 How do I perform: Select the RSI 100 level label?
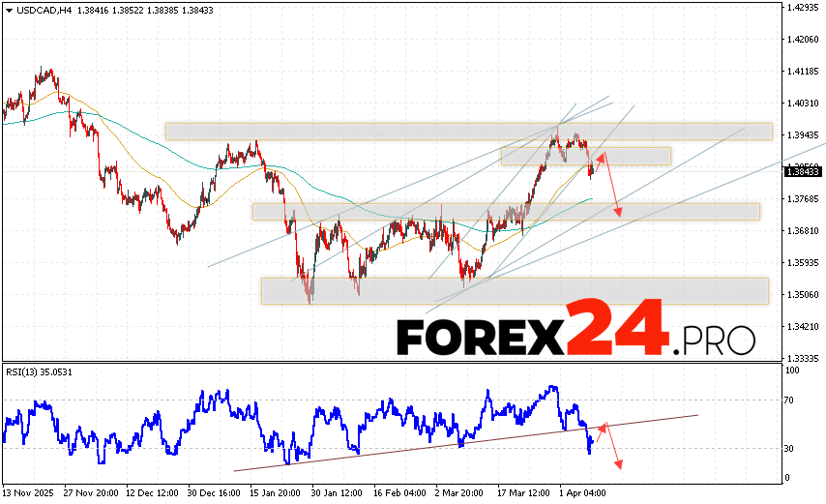pyautogui.click(x=792, y=371)
